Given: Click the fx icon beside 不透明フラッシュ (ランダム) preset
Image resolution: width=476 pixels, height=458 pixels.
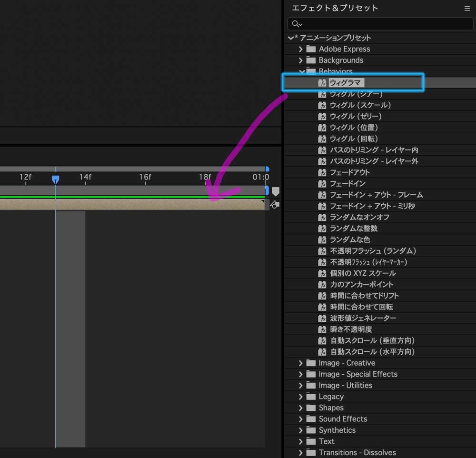Looking at the screenshot, I should click(321, 251).
